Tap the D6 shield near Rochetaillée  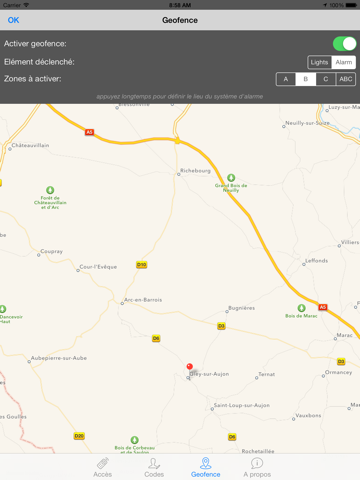click(x=232, y=437)
